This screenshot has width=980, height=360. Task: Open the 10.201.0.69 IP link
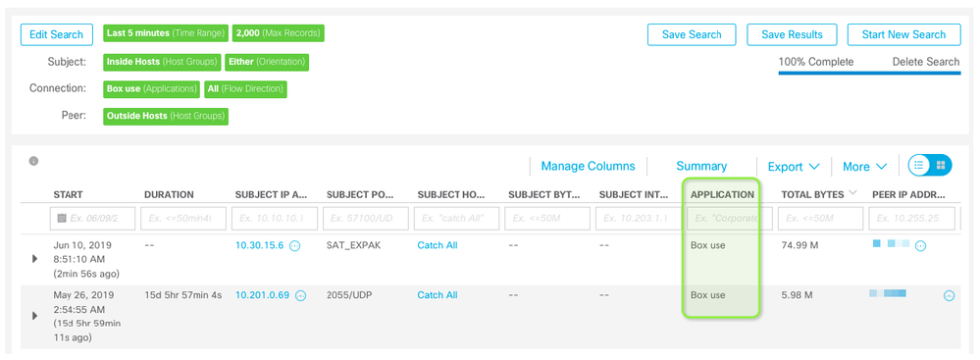tap(263, 295)
